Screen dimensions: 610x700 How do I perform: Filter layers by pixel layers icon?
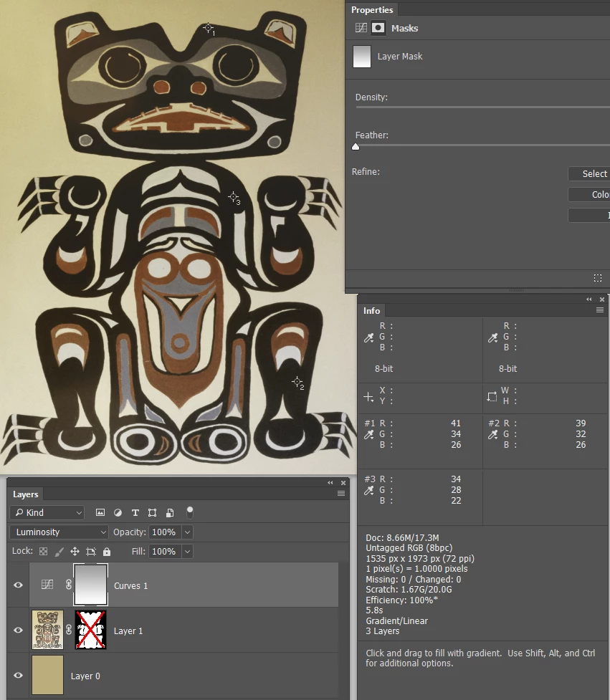click(x=100, y=512)
